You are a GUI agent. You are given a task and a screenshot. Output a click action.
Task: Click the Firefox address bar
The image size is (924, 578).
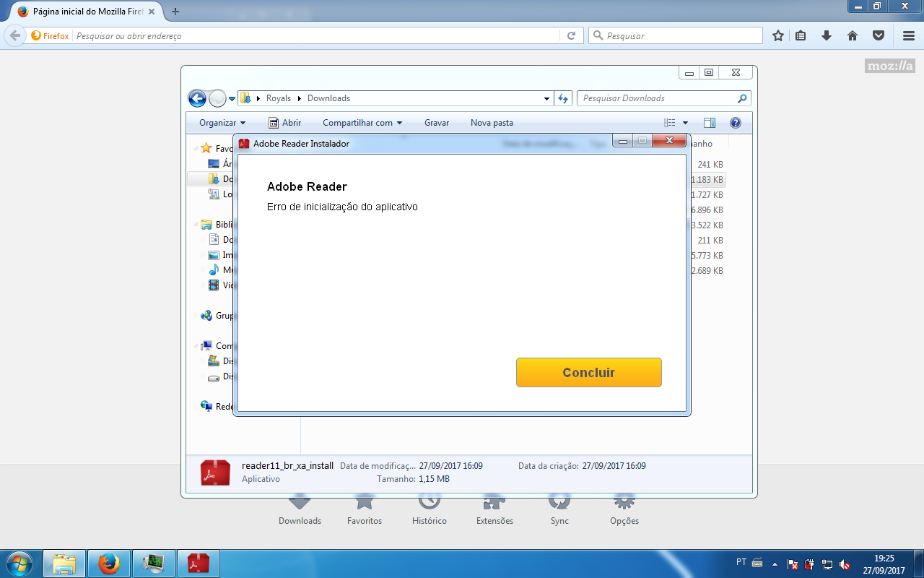point(316,36)
